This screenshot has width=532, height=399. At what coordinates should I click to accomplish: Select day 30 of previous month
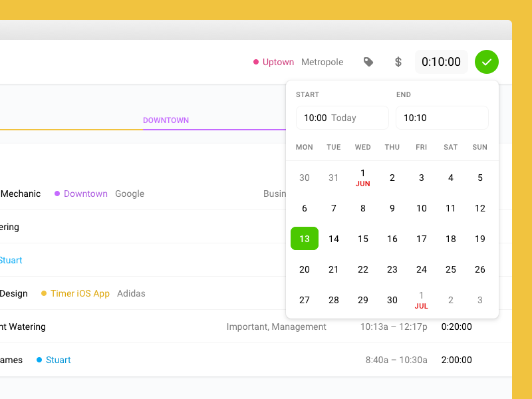(x=305, y=178)
